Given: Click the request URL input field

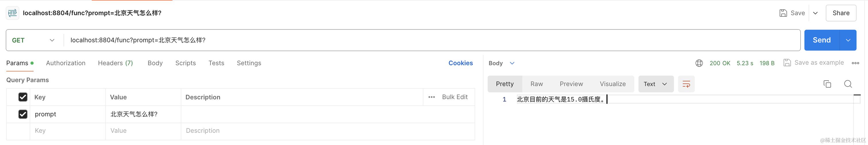Looking at the screenshot, I should click(x=404, y=40).
